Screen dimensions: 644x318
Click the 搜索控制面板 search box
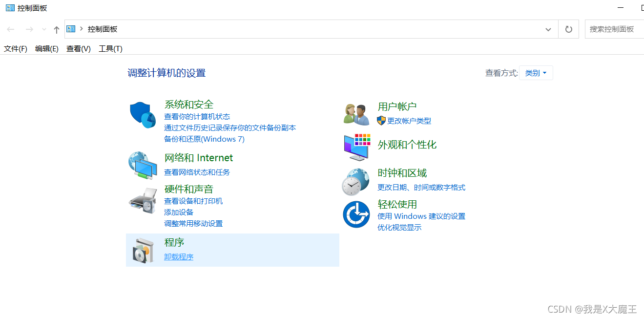click(x=614, y=29)
